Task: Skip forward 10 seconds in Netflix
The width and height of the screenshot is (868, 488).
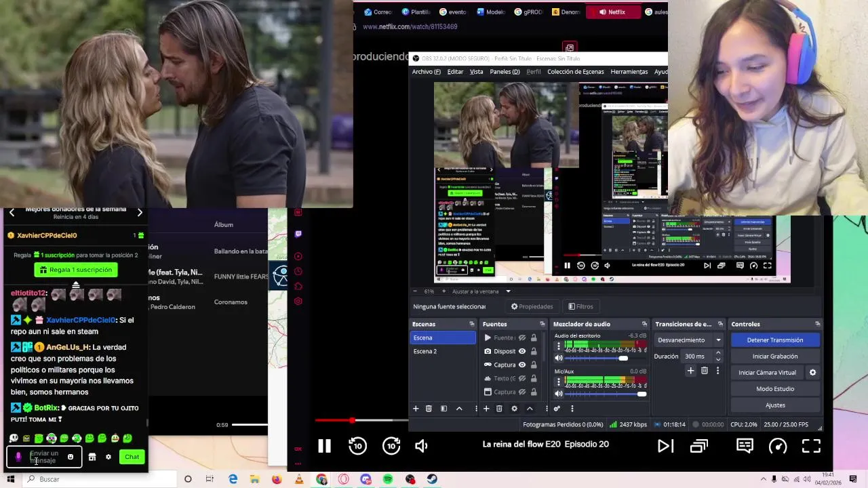Action: pos(391,445)
